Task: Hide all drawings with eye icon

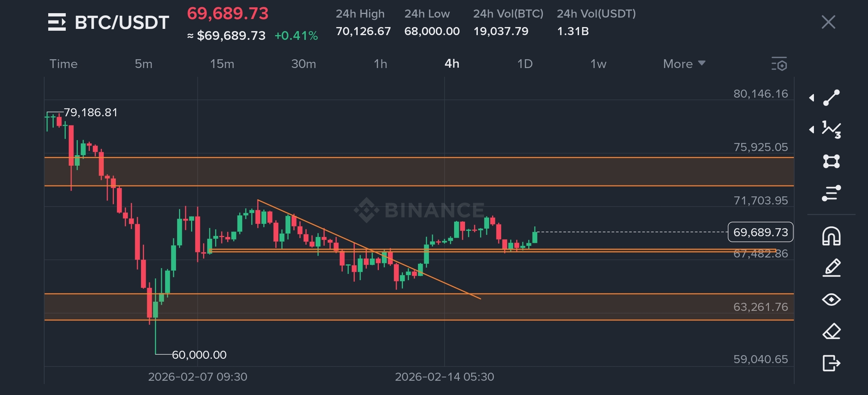Action: [831, 300]
